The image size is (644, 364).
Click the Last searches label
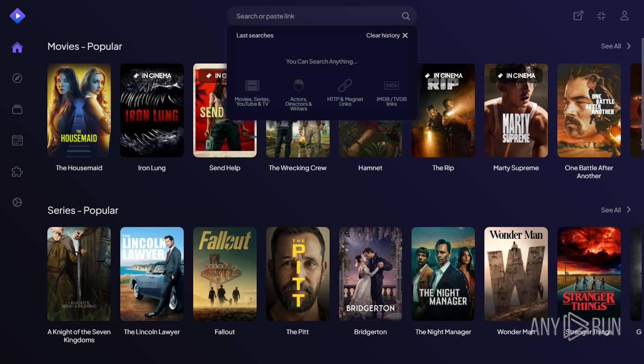coord(255,36)
